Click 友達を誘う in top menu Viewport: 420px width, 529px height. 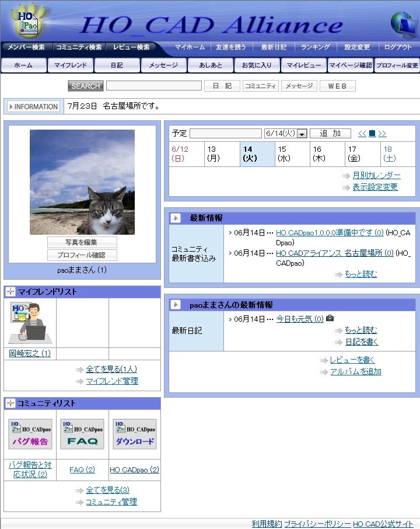[x=231, y=47]
